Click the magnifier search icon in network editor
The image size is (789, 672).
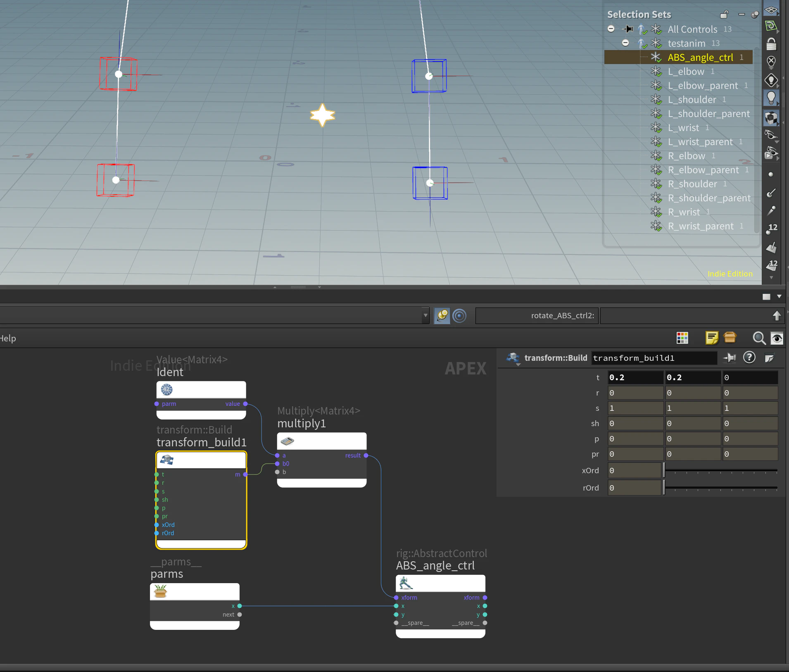point(759,338)
